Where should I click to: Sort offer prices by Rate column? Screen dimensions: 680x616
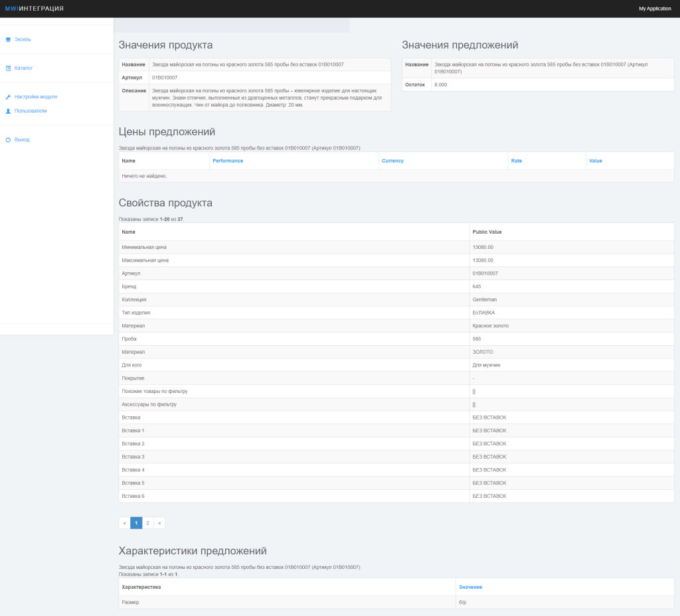[516, 161]
